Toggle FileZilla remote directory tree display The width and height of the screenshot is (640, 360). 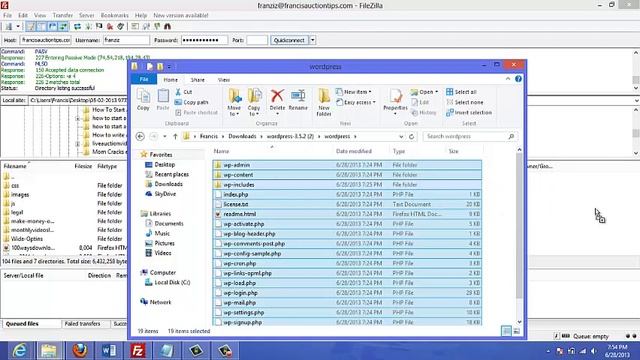click(52, 27)
